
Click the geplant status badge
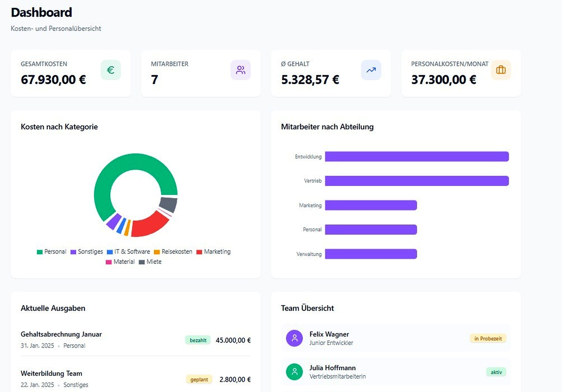tap(199, 380)
